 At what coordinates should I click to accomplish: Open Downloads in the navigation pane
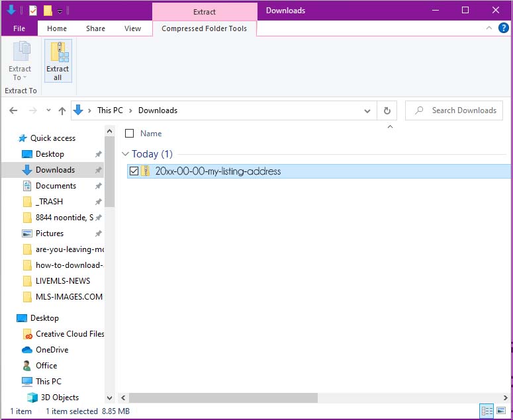pos(55,170)
